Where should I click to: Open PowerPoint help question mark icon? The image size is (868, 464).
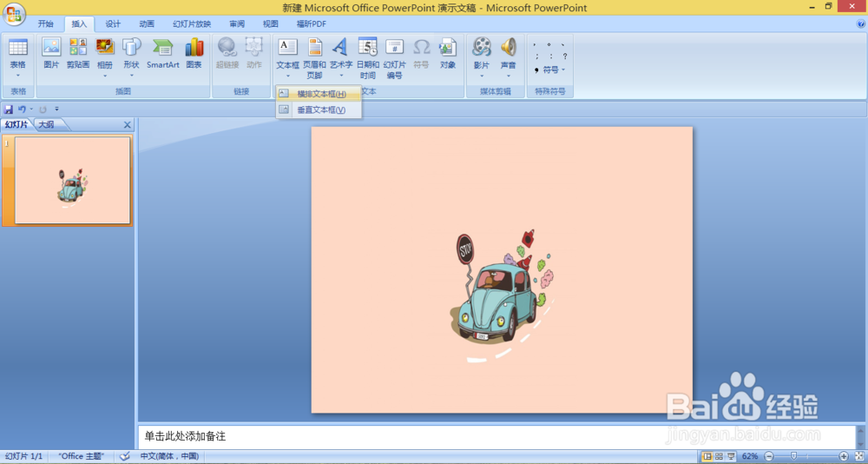coord(861,23)
